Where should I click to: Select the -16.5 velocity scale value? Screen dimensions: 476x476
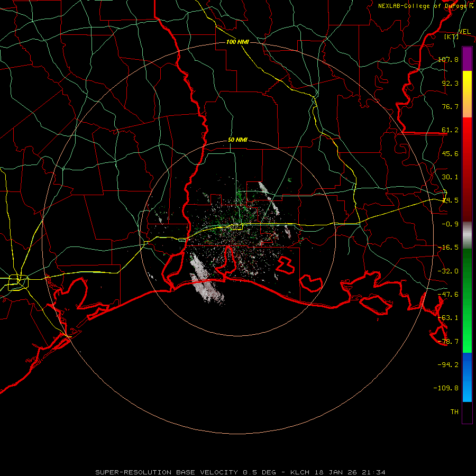448,248
